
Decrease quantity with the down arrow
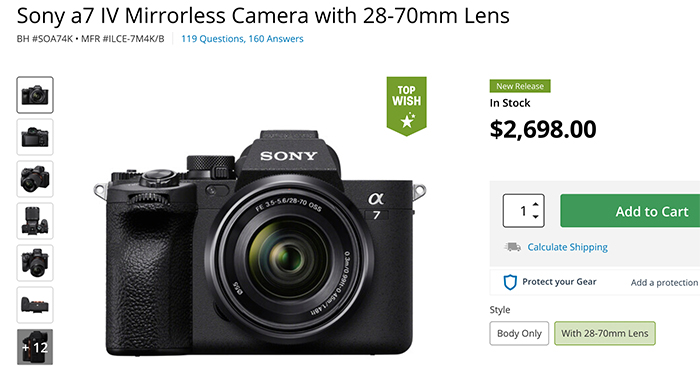[536, 217]
